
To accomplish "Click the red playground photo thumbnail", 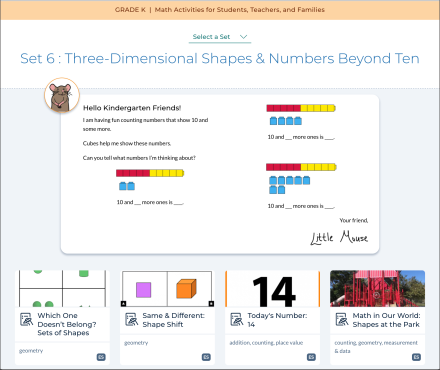I will tap(377, 289).
